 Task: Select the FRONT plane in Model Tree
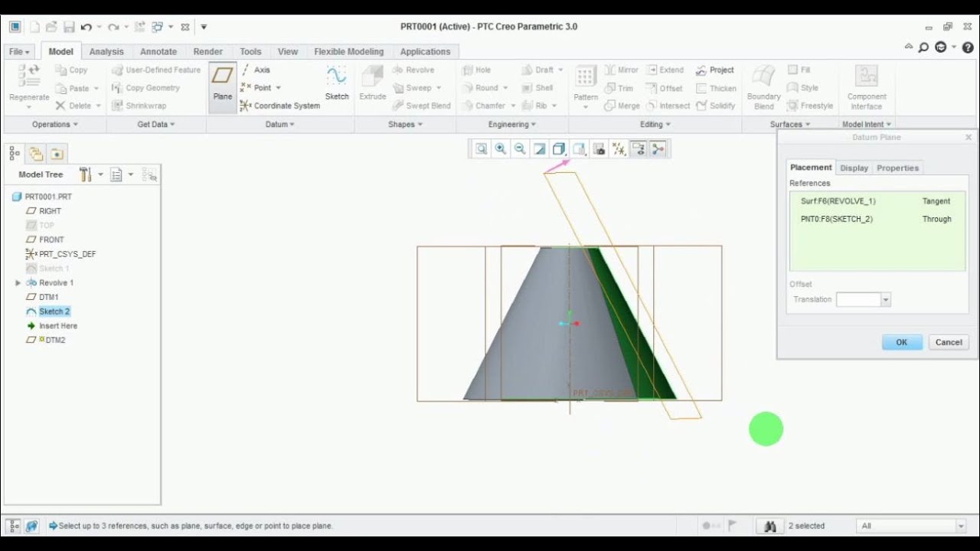(x=51, y=240)
